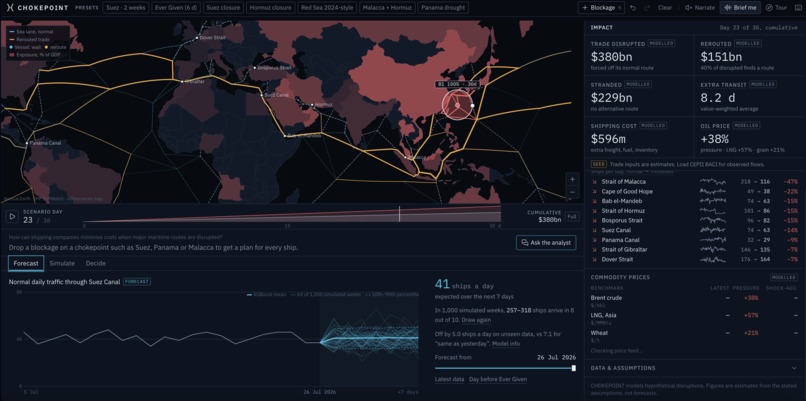
Task: Open the Ask the analyst chat
Action: tap(546, 243)
